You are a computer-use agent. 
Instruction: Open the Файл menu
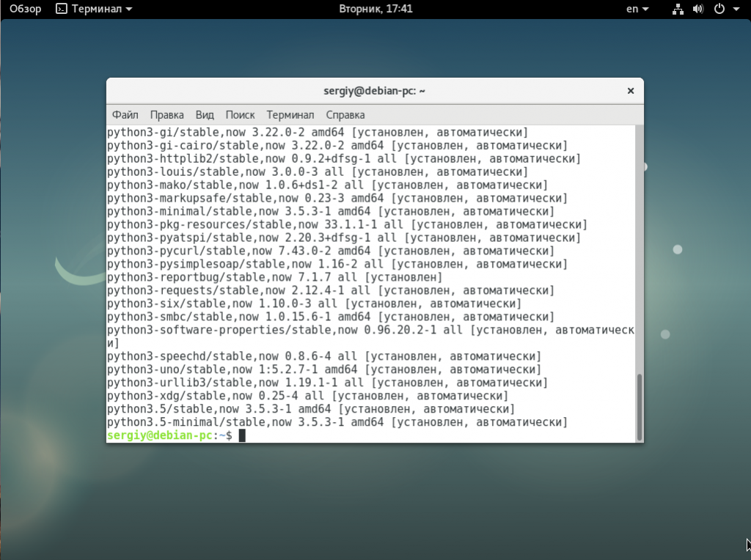pos(125,115)
